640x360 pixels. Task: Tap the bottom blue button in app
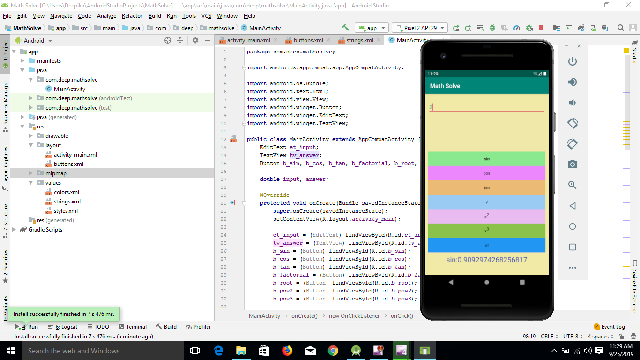486,245
